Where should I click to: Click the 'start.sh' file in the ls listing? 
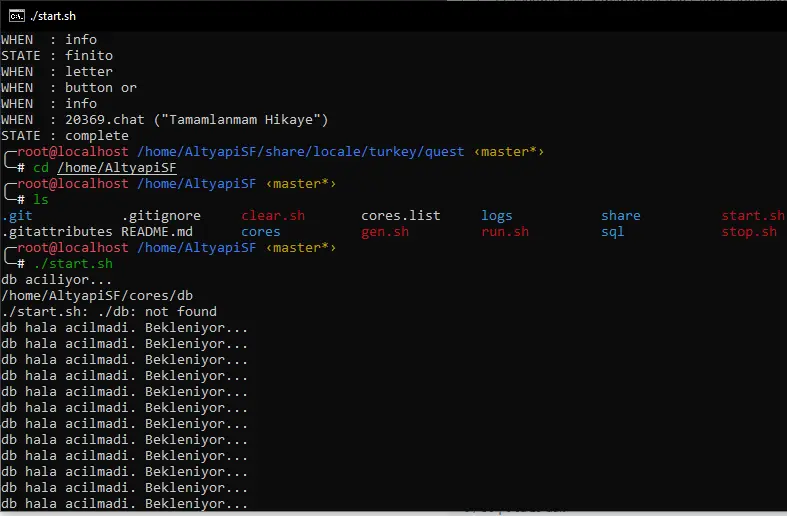tap(753, 216)
